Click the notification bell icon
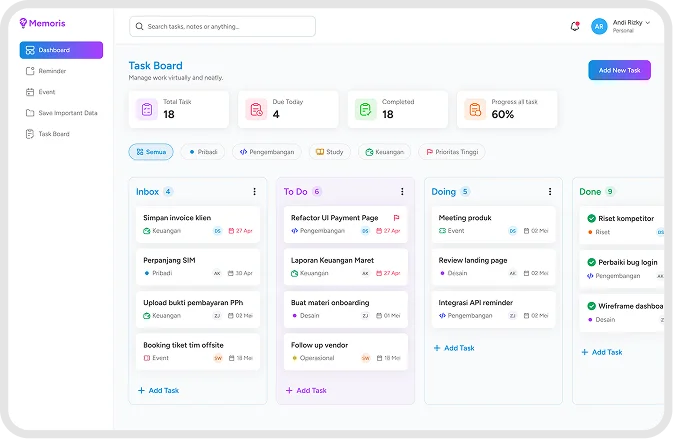Image resolution: width=673 pixels, height=439 pixels. [x=575, y=26]
